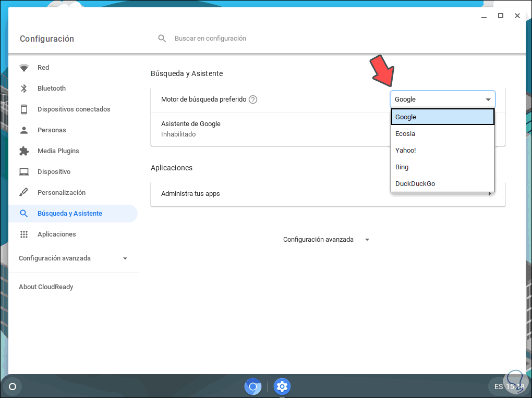Viewport: 532px width, 398px height.
Task: Open the launcher circle button on shelf
Action: (x=13, y=387)
